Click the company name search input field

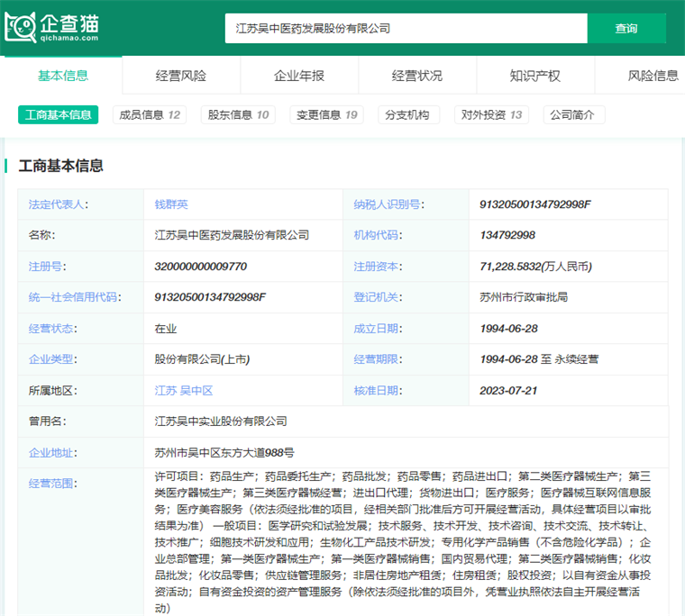click(406, 29)
